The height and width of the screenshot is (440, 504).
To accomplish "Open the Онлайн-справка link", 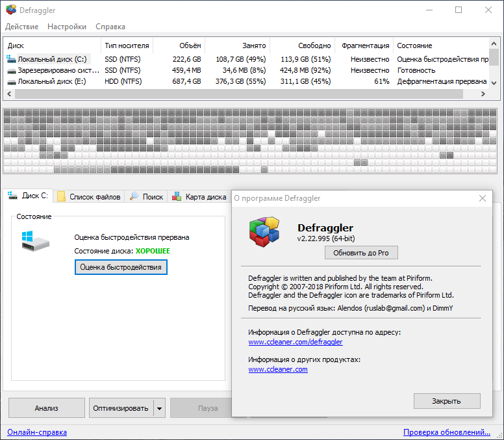I will (37, 432).
